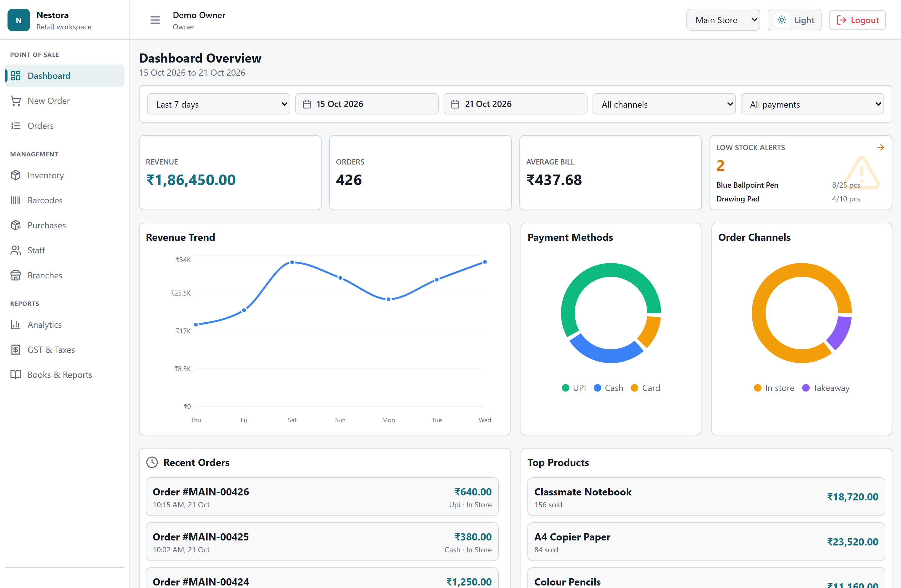The width and height of the screenshot is (901, 588).
Task: Open the Analytics reports page
Action: (x=65, y=325)
